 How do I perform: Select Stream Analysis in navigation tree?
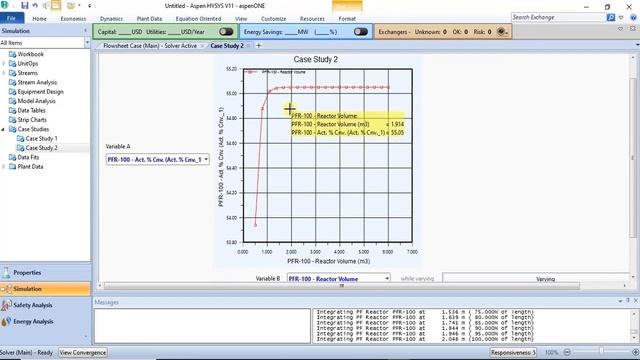point(37,82)
